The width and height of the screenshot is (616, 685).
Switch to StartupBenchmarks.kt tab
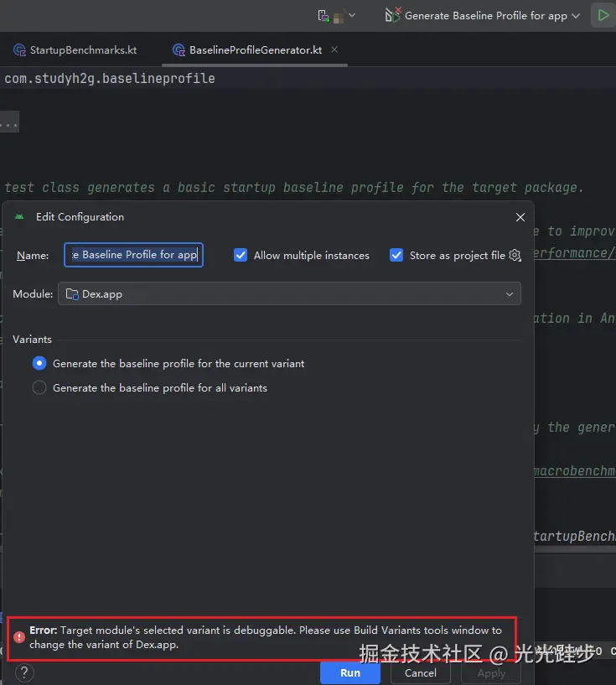75,50
